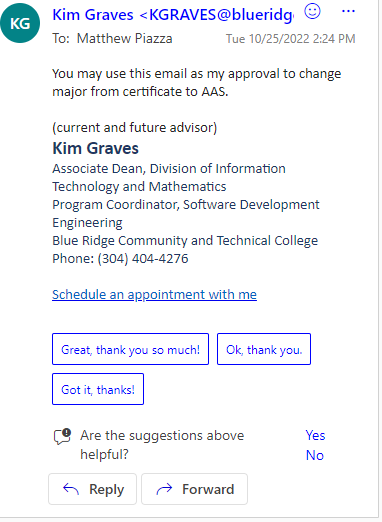Click the KG sender avatar
Viewport: 382px width, 522px height.
(x=20, y=23)
